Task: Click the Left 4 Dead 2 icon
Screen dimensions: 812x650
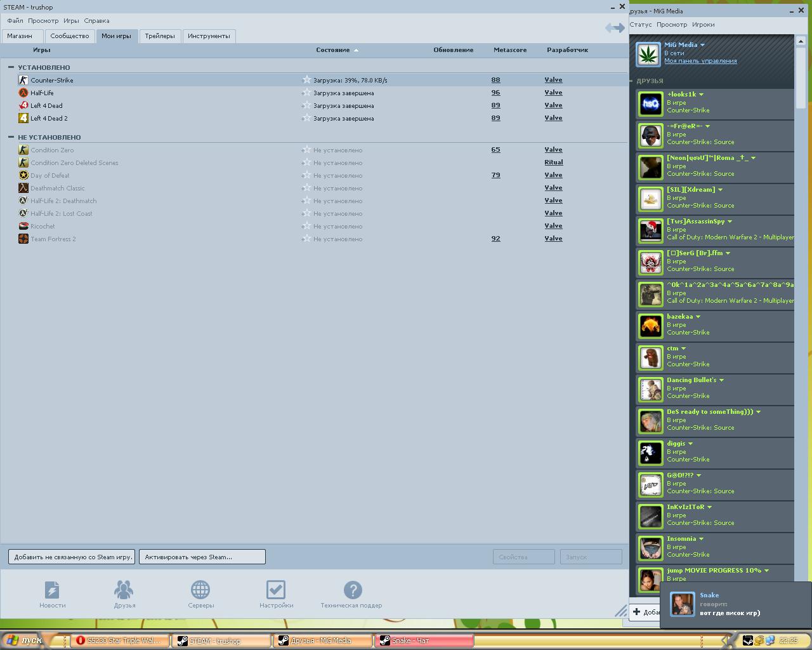Action: point(23,118)
